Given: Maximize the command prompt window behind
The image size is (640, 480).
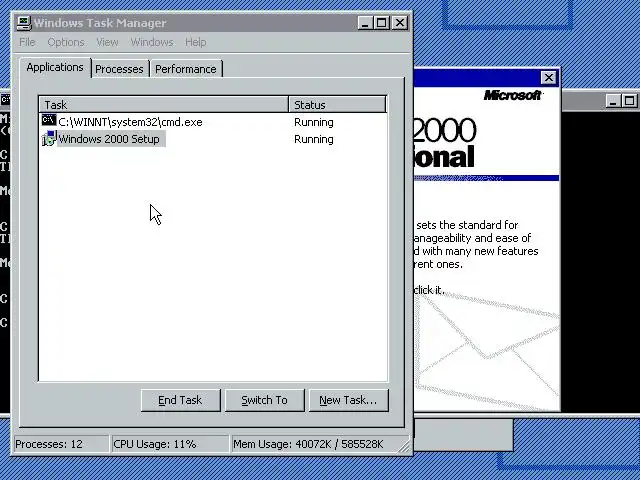Looking at the screenshot, I should pyautogui.click(x=629, y=100).
